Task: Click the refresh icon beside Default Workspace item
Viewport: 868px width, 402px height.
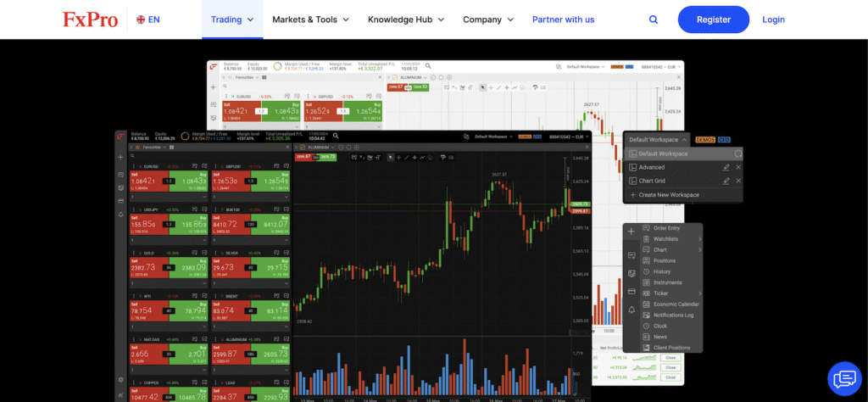Action: [x=738, y=154]
